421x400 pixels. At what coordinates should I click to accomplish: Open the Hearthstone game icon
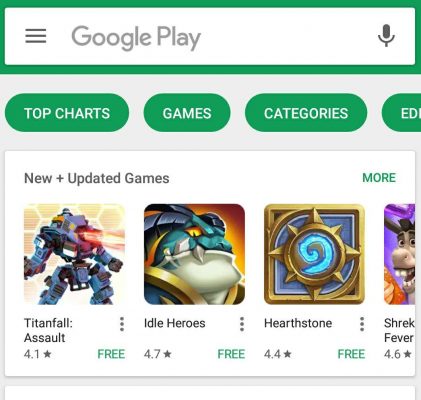point(314,254)
